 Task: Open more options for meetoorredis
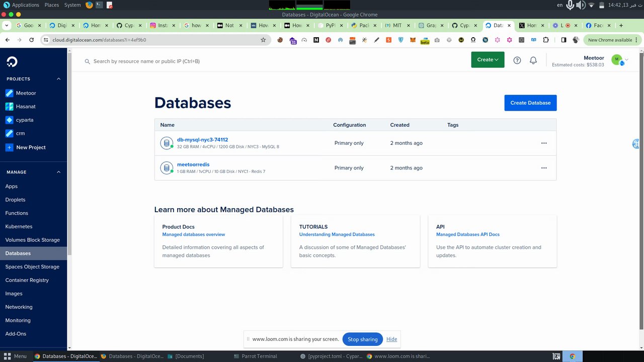point(544,168)
